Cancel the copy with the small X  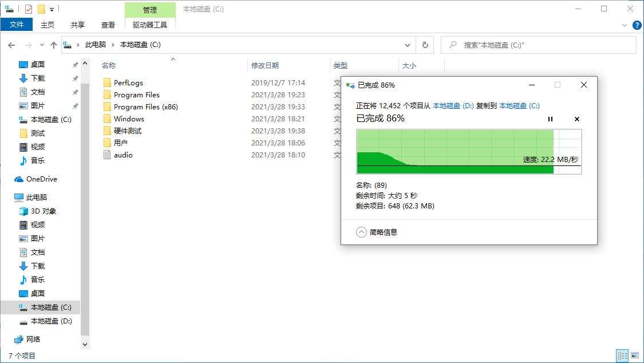[x=576, y=119]
